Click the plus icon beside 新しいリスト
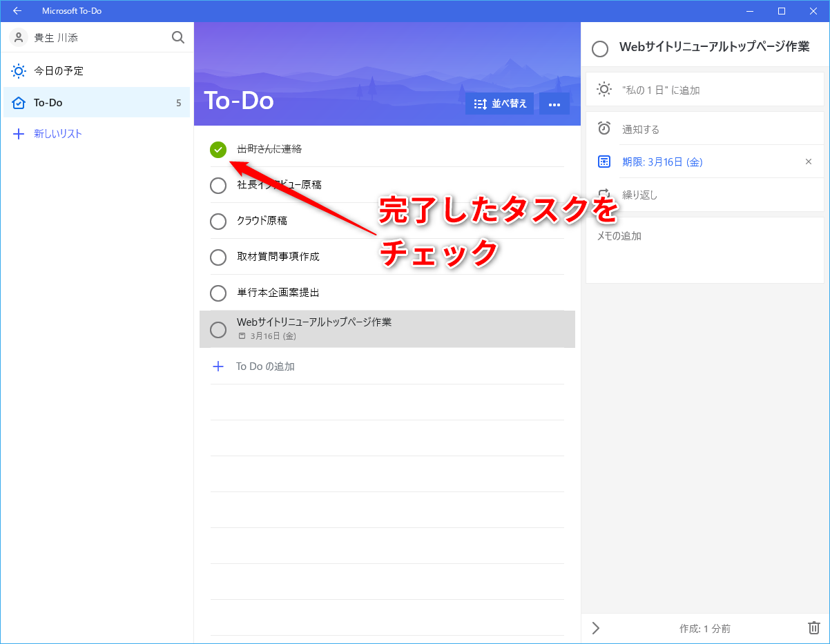830x644 pixels. [19, 134]
